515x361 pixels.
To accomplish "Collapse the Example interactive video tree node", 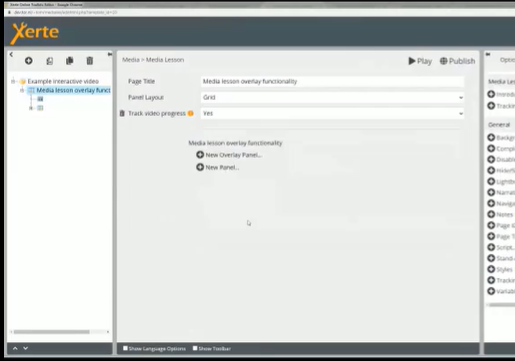I will [x=13, y=81].
